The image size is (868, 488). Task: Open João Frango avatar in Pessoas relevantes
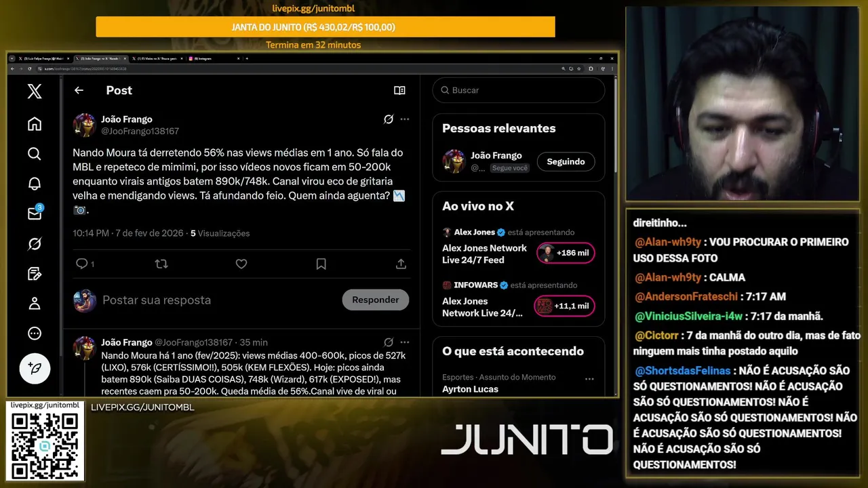click(x=454, y=161)
